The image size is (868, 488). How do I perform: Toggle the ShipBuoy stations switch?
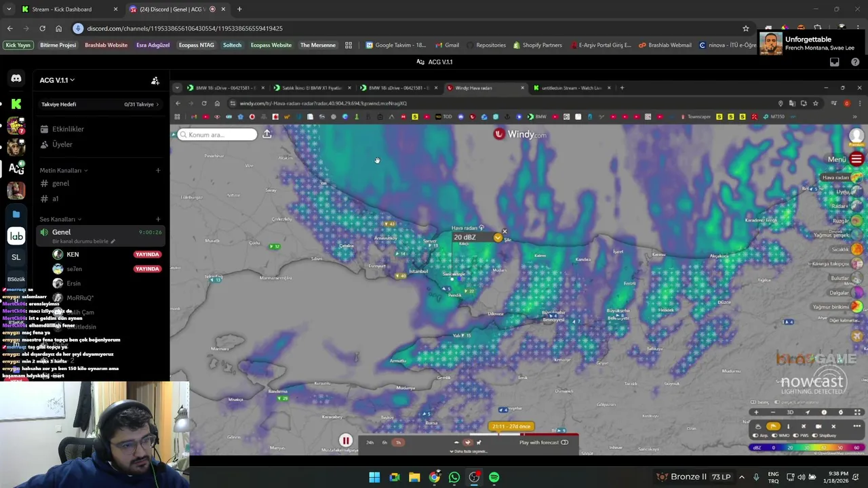pos(814,435)
